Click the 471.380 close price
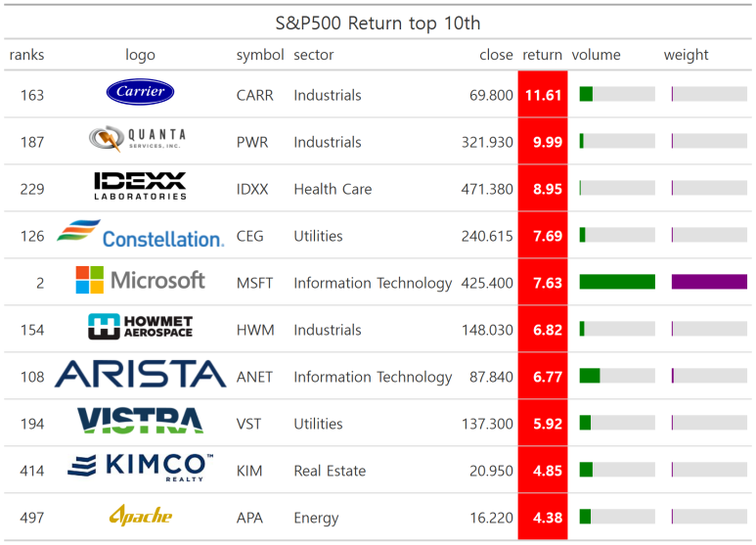 pos(487,189)
